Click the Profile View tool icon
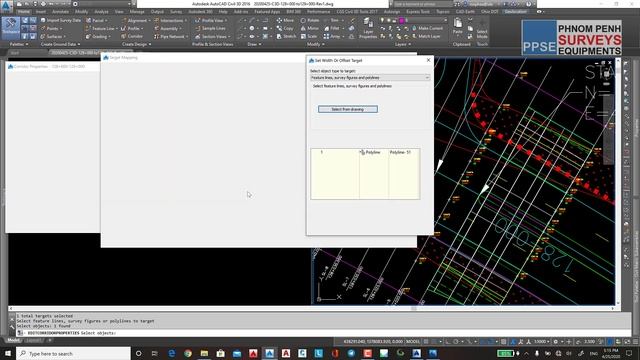This screenshot has width=640, height=360. click(198, 20)
